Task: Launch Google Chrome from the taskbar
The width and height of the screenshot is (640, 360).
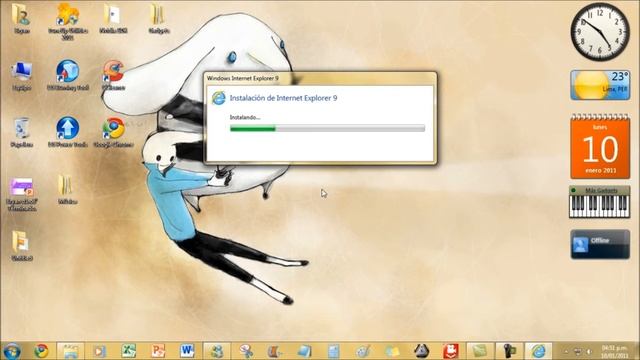Action: [41, 351]
